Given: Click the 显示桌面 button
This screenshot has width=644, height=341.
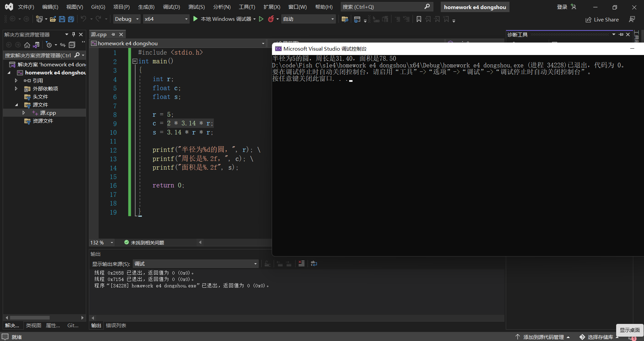Looking at the screenshot, I should click(x=630, y=330).
